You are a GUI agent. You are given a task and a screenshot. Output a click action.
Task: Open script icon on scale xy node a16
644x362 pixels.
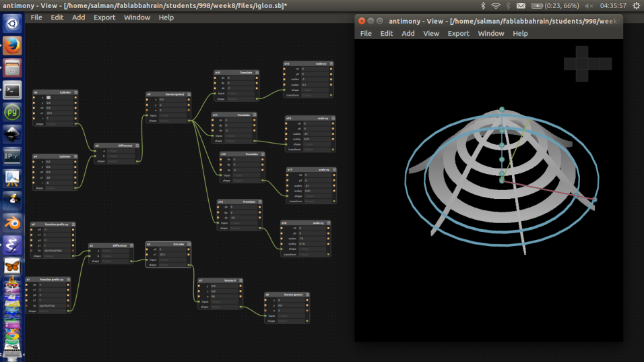pyautogui.click(x=333, y=119)
